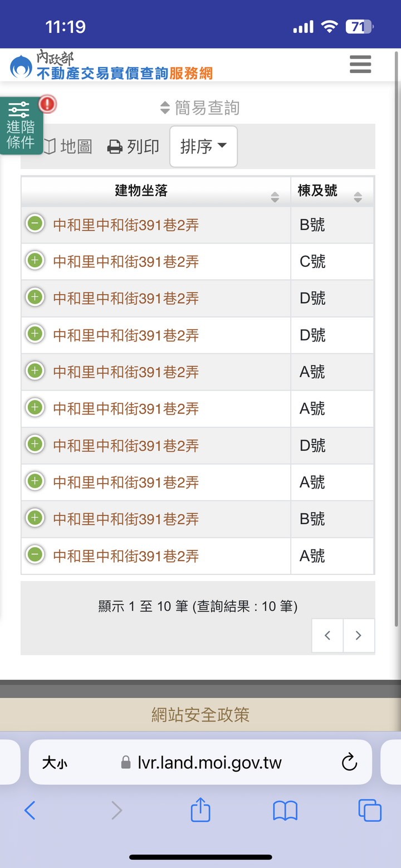Sort by 棟及號 column header
This screenshot has height=868, width=401.
(332, 191)
